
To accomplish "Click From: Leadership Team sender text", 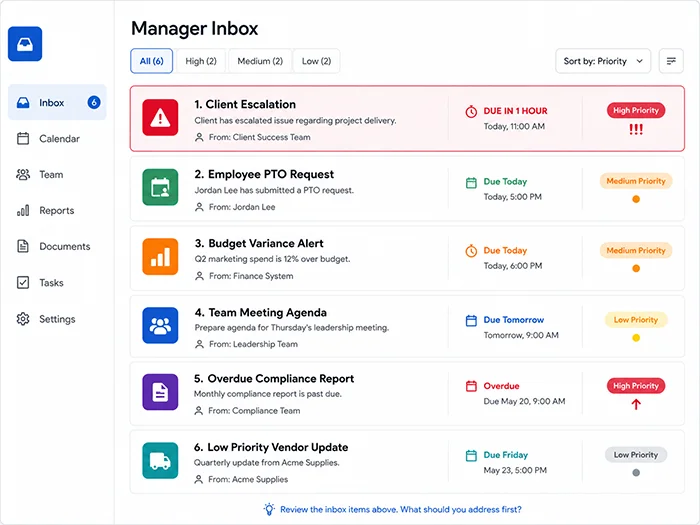I will (253, 344).
